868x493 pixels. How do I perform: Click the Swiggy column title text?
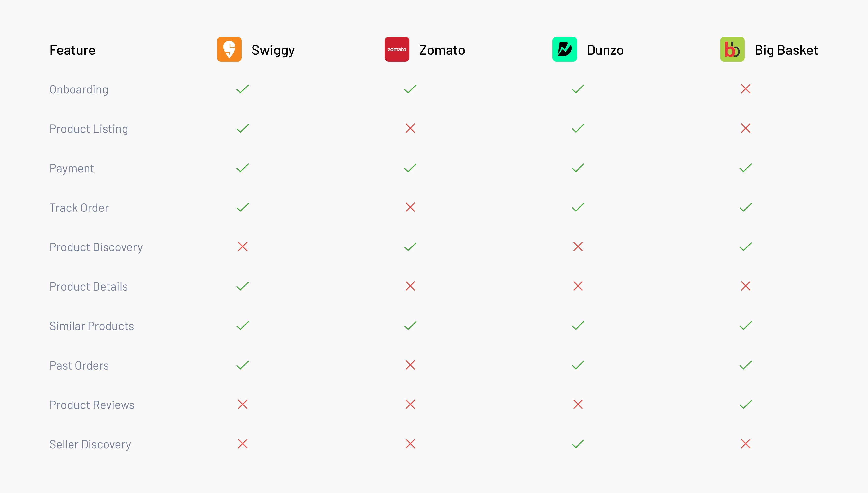pos(273,50)
